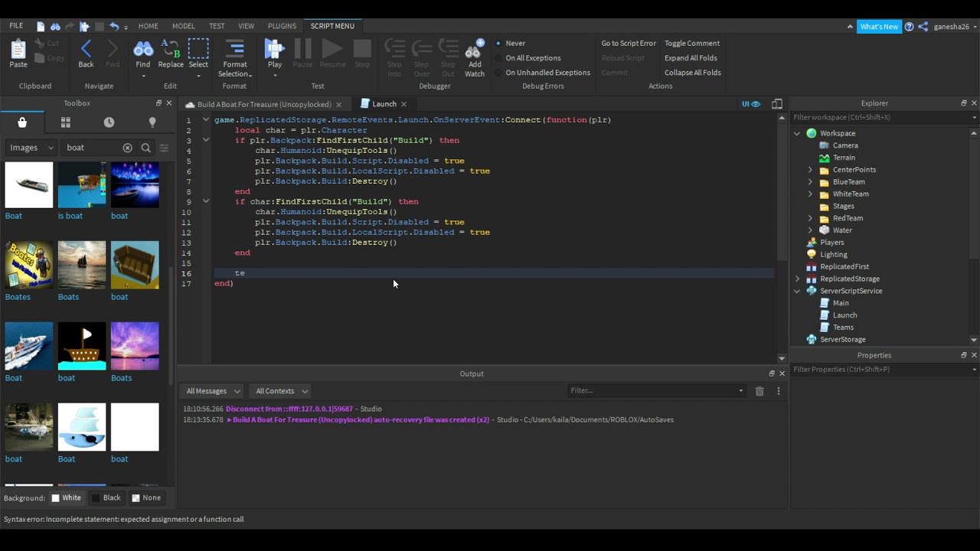Open the Toolbox Inventory grid tab

point(66,122)
